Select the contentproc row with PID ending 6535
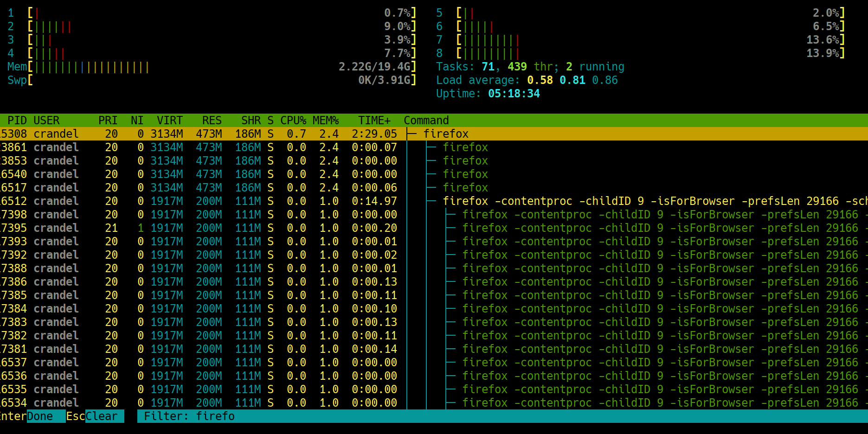The width and height of the screenshot is (868, 434). point(434,389)
